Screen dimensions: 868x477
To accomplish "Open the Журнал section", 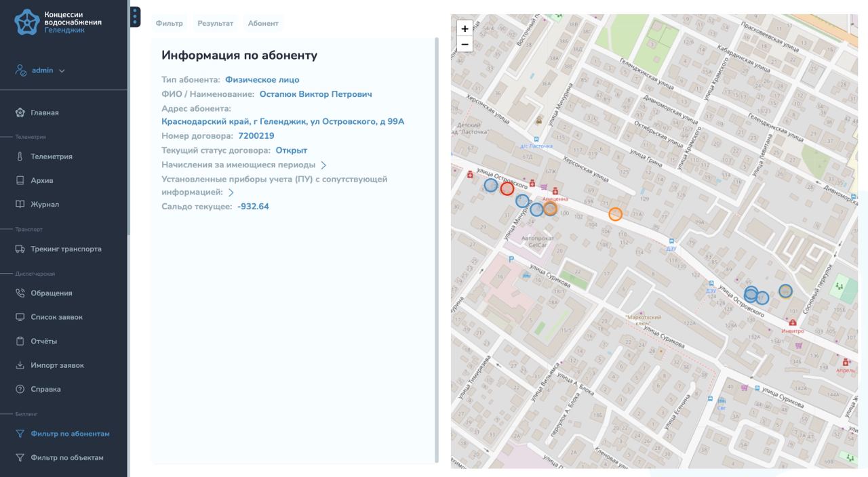I will (44, 205).
